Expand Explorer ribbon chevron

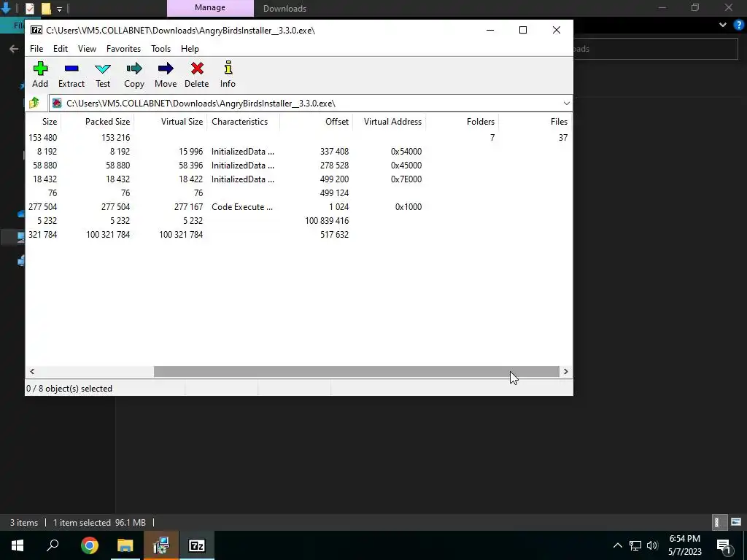click(x=723, y=25)
